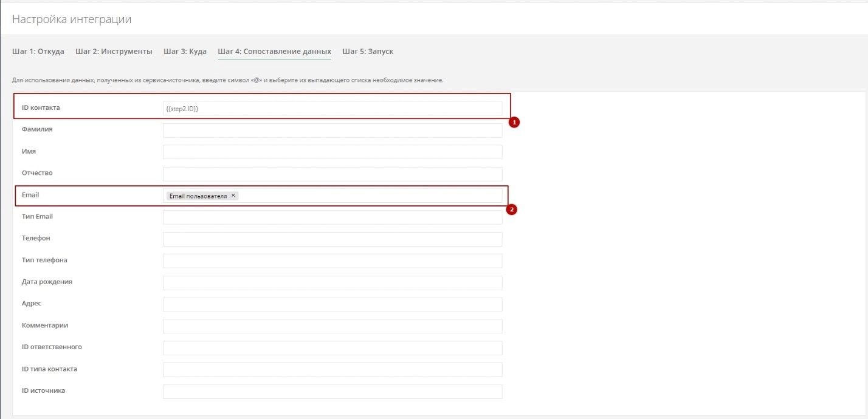Image resolution: width=868 pixels, height=419 pixels.
Task: Go to Шаг 3: Куда tab
Action: [x=185, y=52]
